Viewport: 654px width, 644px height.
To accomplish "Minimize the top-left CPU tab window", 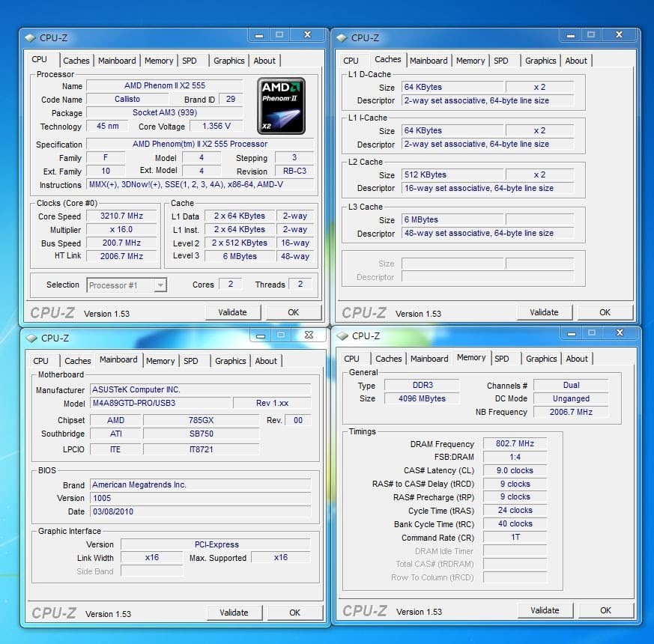I will (x=259, y=35).
